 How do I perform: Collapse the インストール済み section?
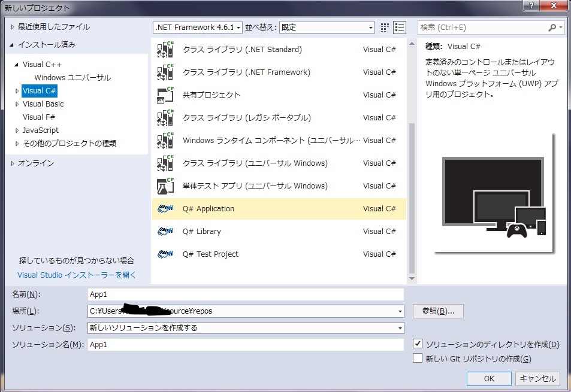11,45
